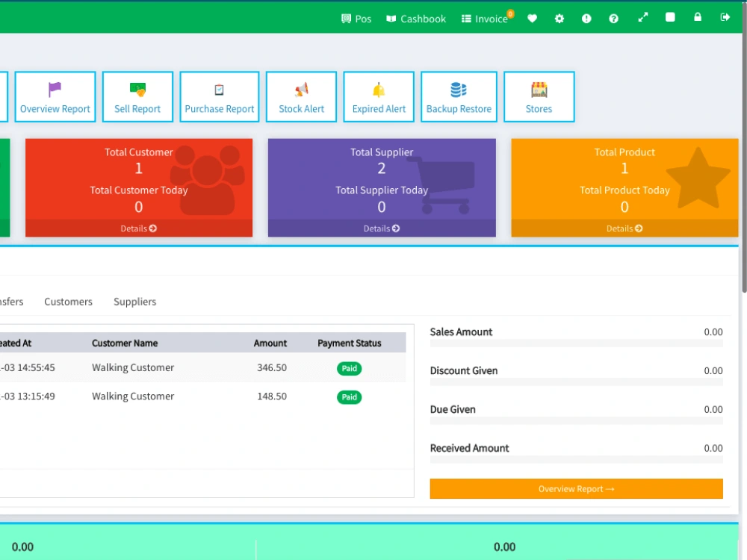This screenshot has width=747, height=560.
Task: Open help with the question mark icon
Action: pyautogui.click(x=613, y=18)
